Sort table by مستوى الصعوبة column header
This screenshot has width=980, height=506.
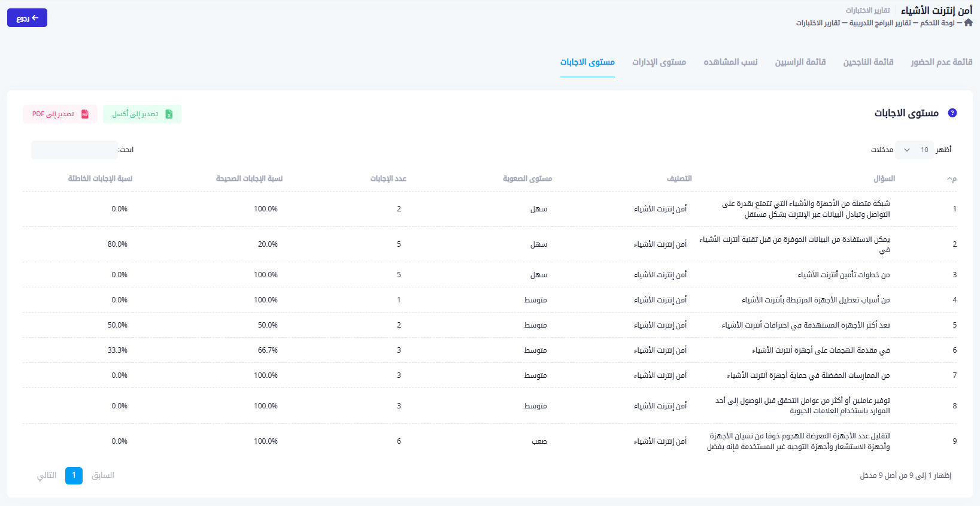tap(527, 178)
